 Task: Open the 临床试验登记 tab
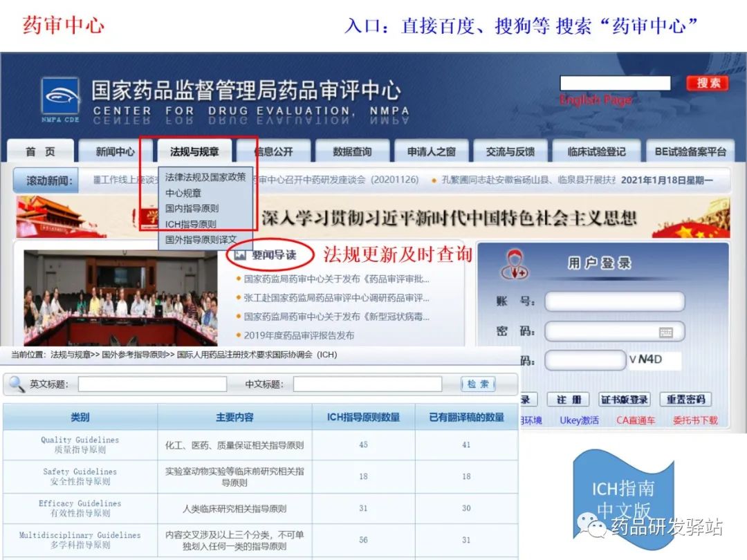596,151
